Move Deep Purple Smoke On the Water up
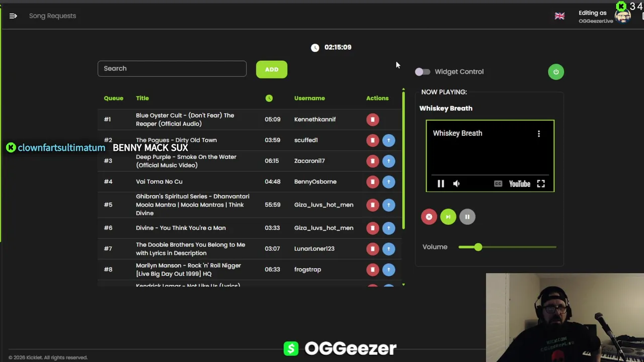 coord(388,161)
